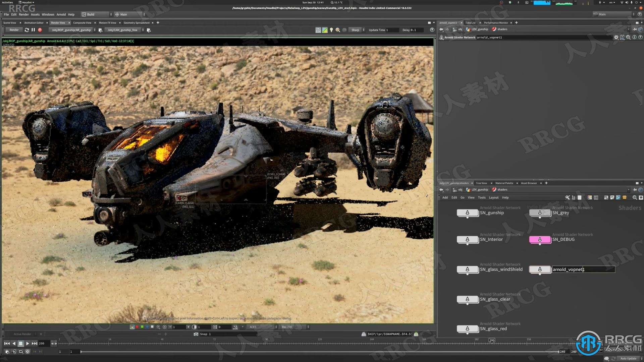
Task: Toggle the green image render region icon
Action: [325, 30]
